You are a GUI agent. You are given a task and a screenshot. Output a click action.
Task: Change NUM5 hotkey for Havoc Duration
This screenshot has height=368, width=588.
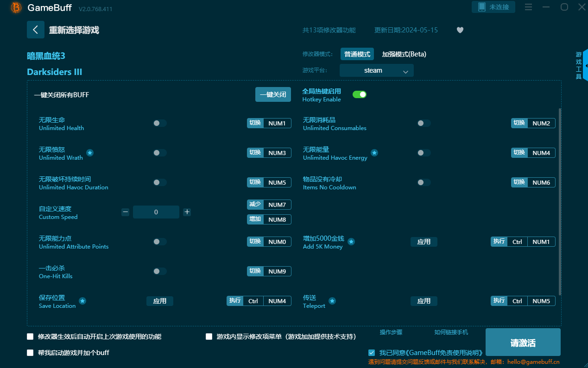point(277,182)
